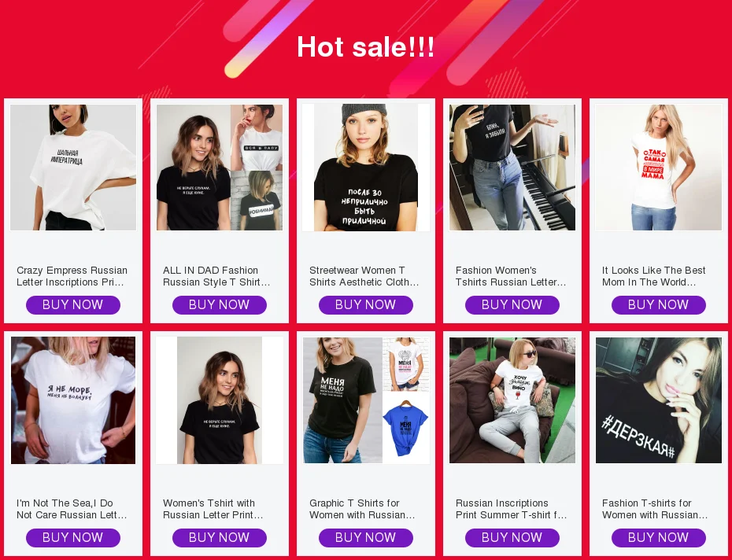Screen dimensions: 732x560
Task: View the wine shirt sofa photo
Action: pos(512,400)
